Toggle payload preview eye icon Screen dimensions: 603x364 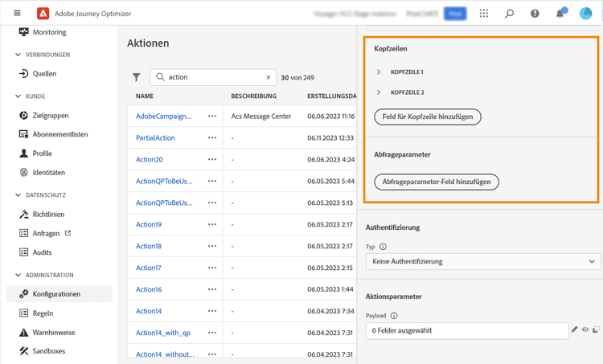[585, 329]
